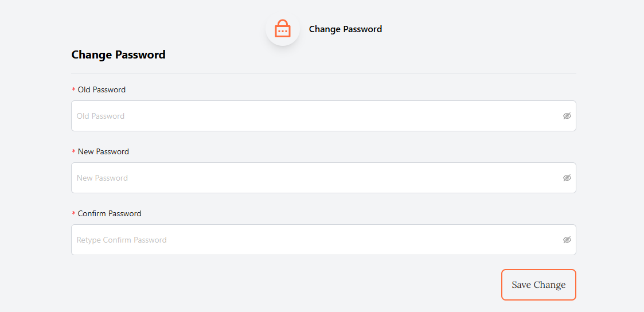Click the grey "Old Password" placeholder text
Screen dimensions: 644x312
(x=100, y=116)
